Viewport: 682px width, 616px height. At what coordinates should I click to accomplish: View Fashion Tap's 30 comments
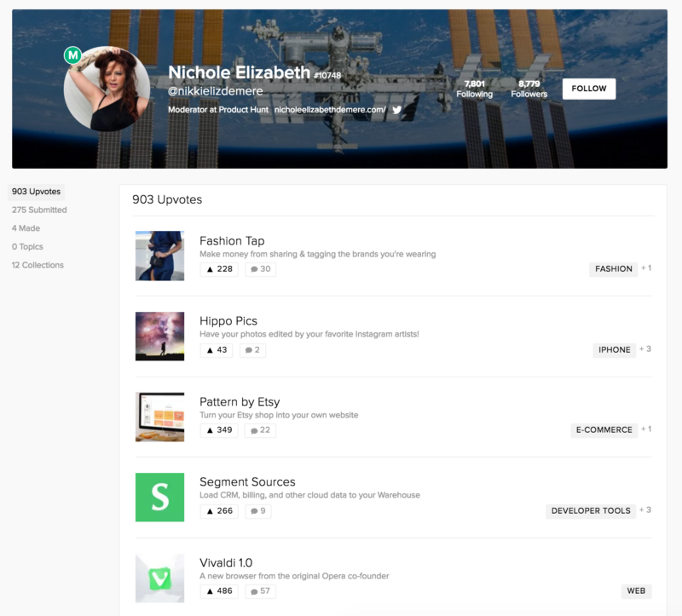click(x=261, y=269)
